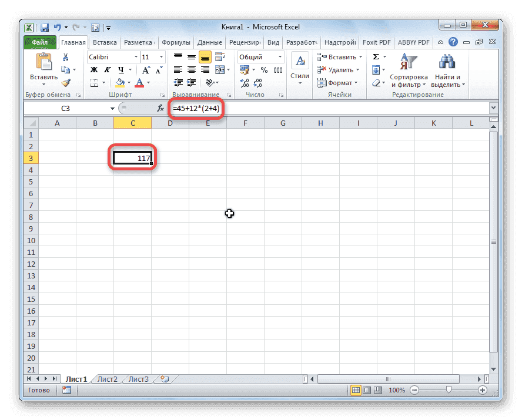The width and height of the screenshot is (522, 420).
Task: Select cell C3 containing 117
Action: click(x=132, y=157)
